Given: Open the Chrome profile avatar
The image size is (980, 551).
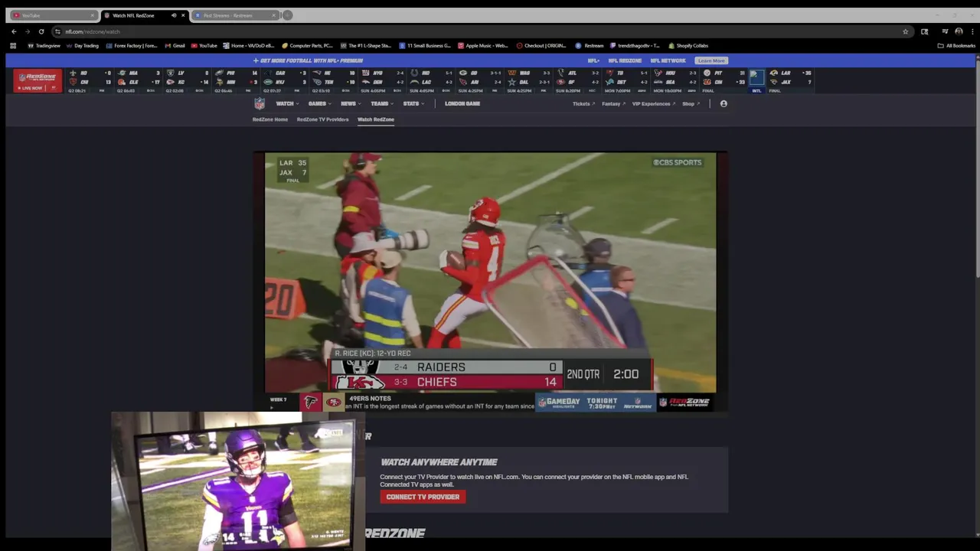Looking at the screenshot, I should (x=959, y=31).
